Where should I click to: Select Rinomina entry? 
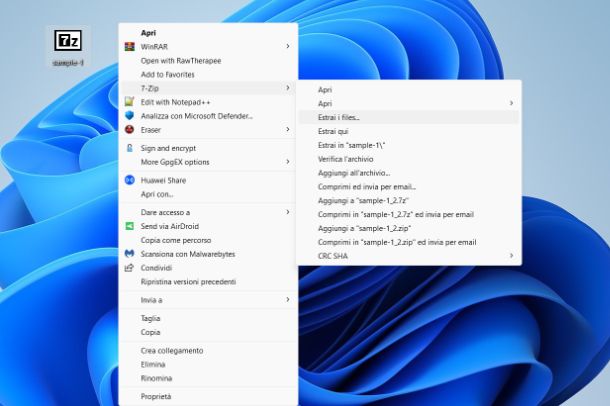208,378
